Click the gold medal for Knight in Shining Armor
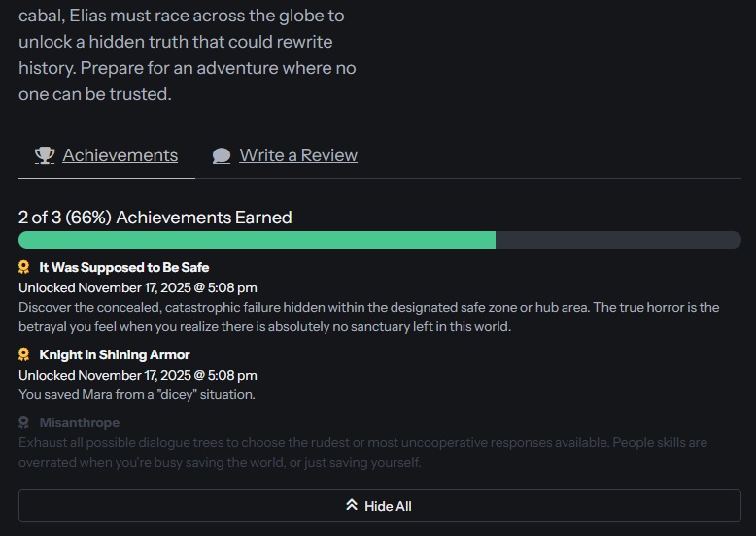The width and height of the screenshot is (756, 536). 24,354
